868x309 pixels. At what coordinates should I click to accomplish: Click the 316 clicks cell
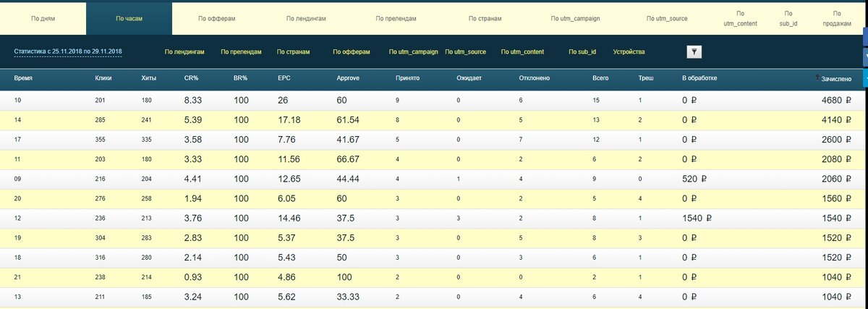[x=101, y=257]
